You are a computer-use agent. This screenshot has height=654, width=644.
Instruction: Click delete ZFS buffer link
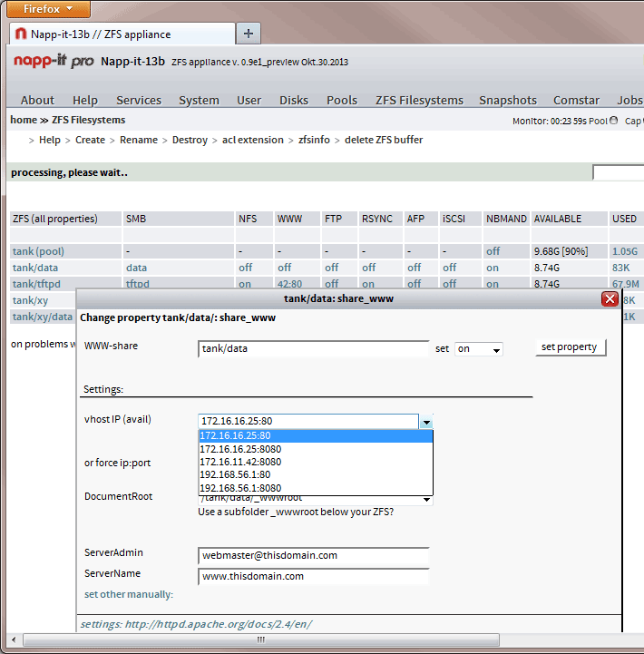point(384,140)
